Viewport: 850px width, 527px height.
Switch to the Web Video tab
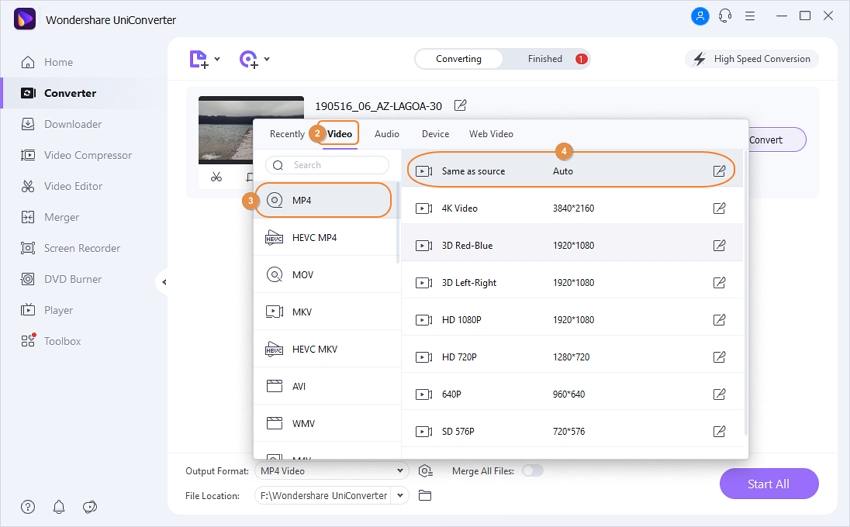pos(491,134)
